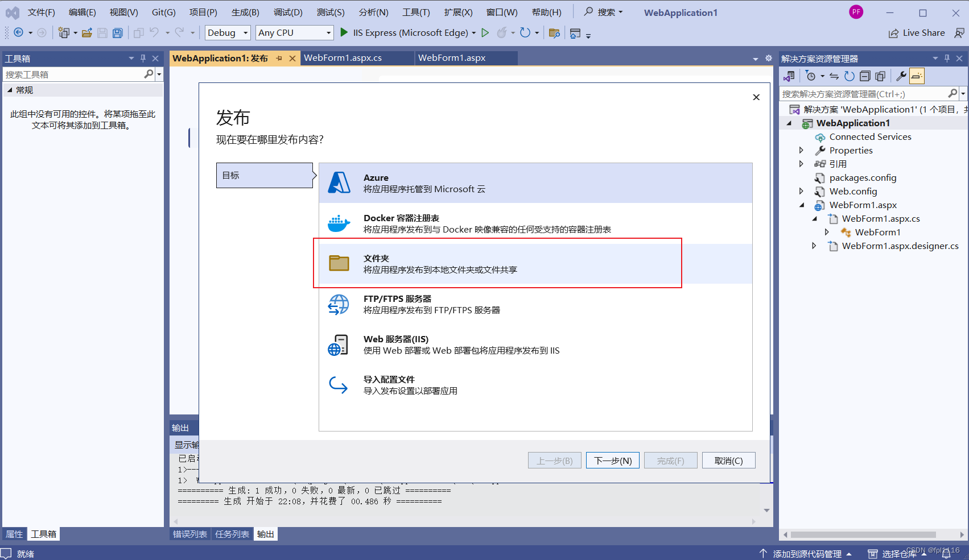Open properties wrench icon in Solution Explorer
Screen dimensions: 969x560
pyautogui.click(x=901, y=76)
